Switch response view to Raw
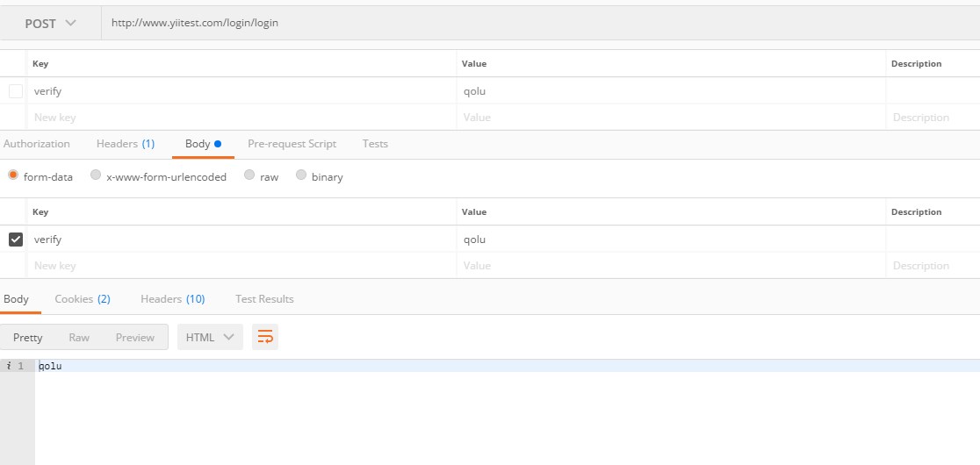Screen dimensions: 980x465 (x=79, y=337)
